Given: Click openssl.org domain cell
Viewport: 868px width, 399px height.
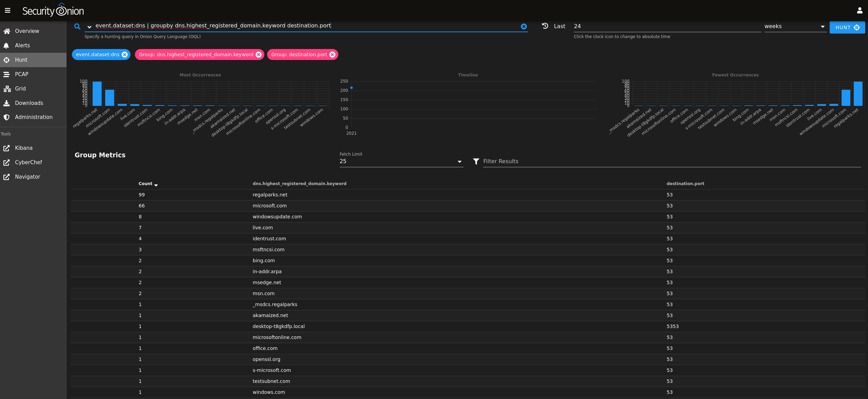Looking at the screenshot, I should point(266,359).
